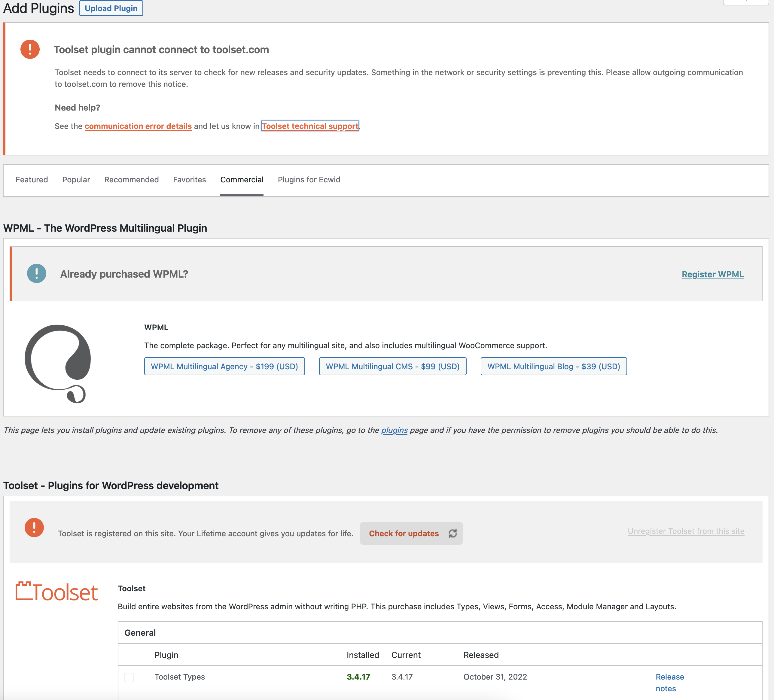Switch to the Popular tab

point(76,180)
